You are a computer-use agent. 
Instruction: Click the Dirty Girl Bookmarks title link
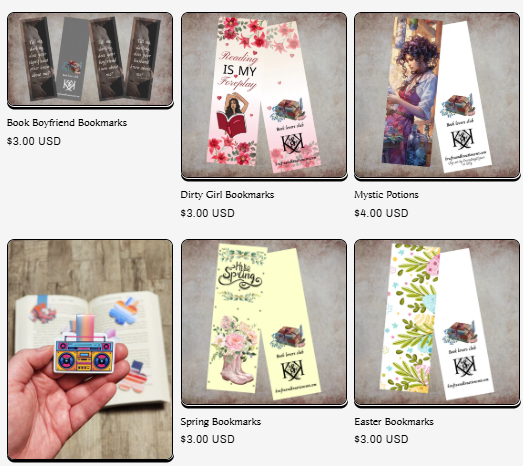click(x=227, y=195)
